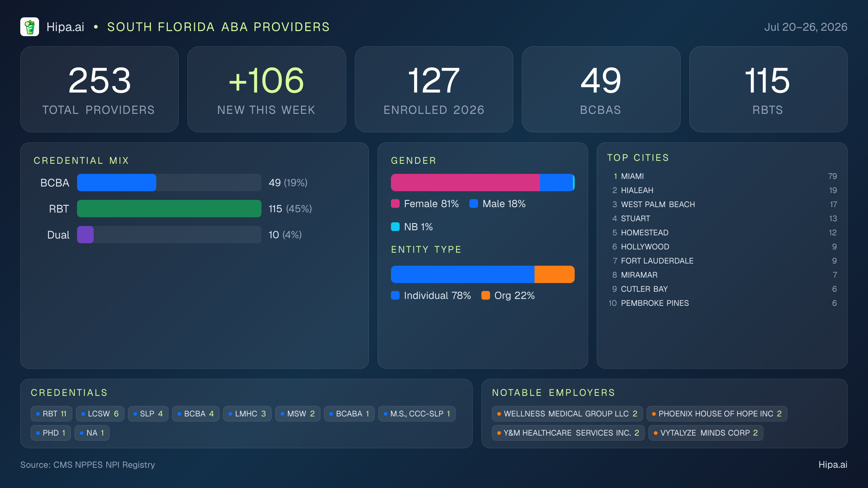Image resolution: width=868 pixels, height=488 pixels.
Task: Click the green RBT credential bar
Action: click(x=169, y=209)
